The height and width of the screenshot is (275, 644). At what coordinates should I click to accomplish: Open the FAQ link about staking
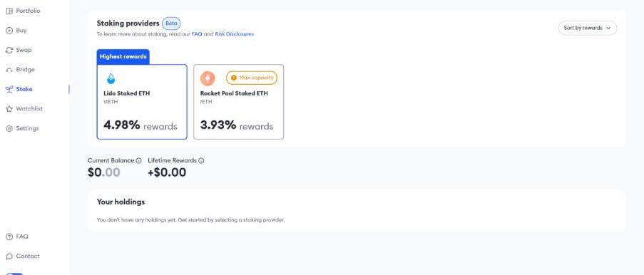[x=197, y=34]
